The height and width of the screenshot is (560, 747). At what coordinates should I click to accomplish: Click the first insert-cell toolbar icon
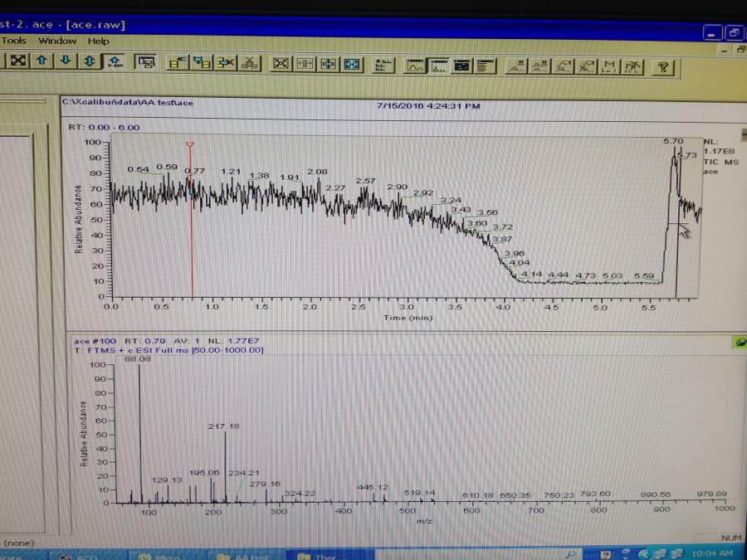pos(178,62)
